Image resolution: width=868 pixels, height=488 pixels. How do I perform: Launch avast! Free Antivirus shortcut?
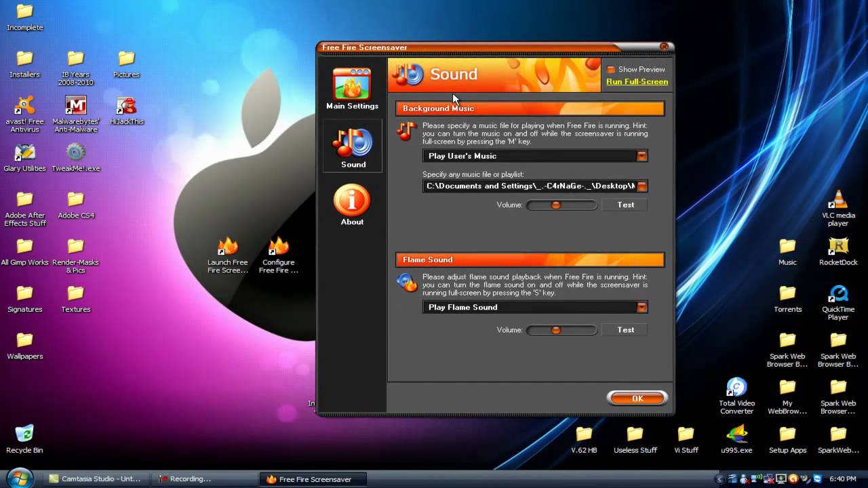[24, 114]
